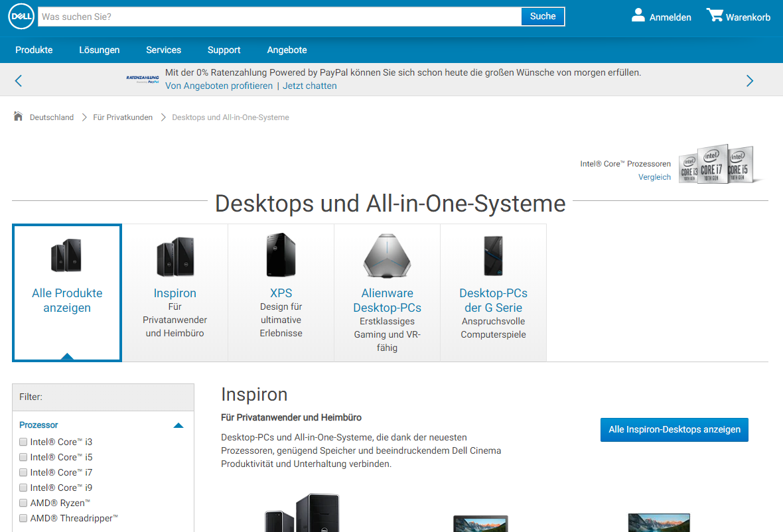783x532 pixels.
Task: Click the Inspiron desktop towers image
Action: coord(175,257)
